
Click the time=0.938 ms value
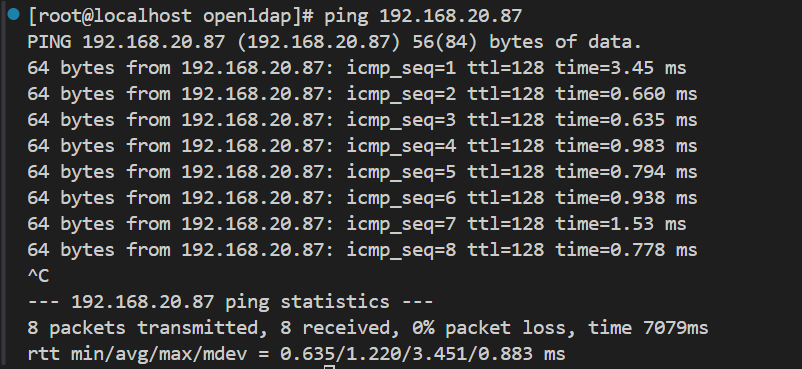pyautogui.click(x=627, y=198)
